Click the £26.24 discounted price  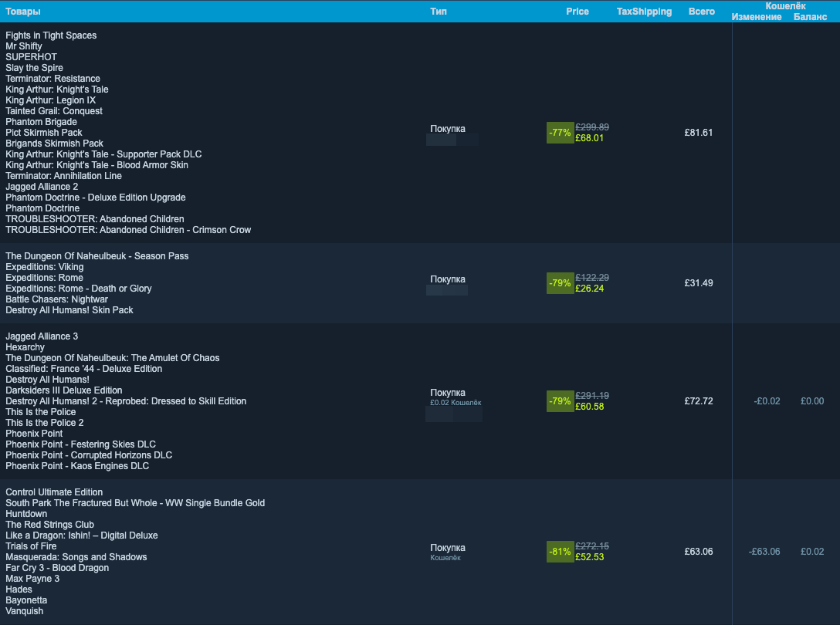click(589, 289)
